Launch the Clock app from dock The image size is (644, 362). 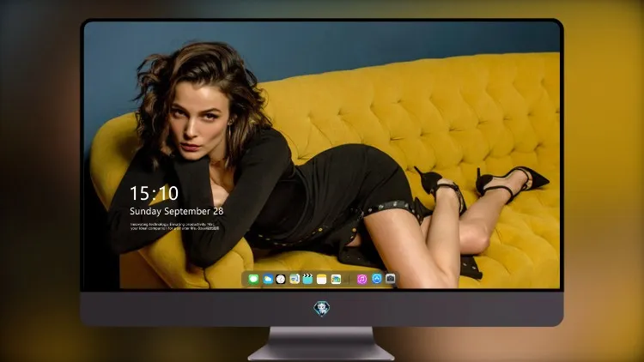point(281,279)
